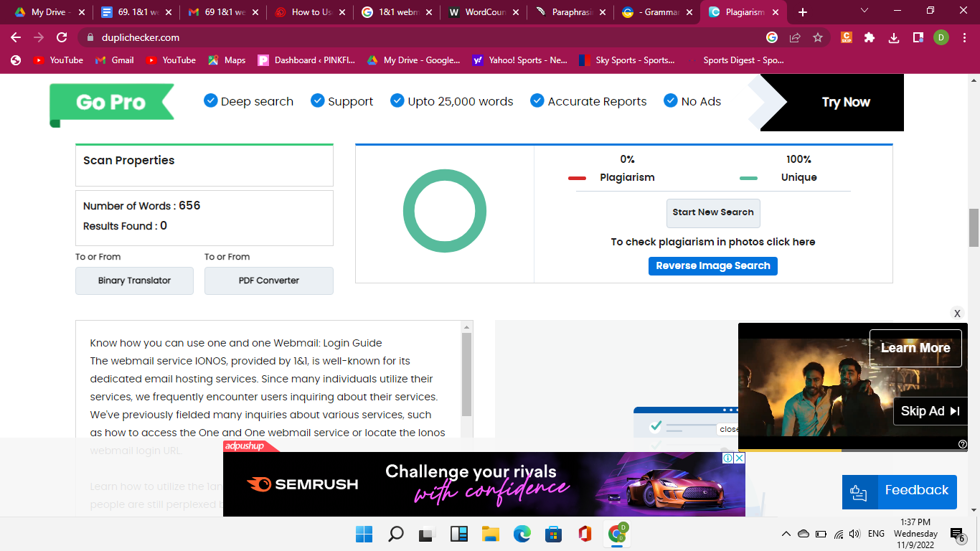Click the green Unique legend swatch
Screen dimensions: 980x551
tap(748, 178)
